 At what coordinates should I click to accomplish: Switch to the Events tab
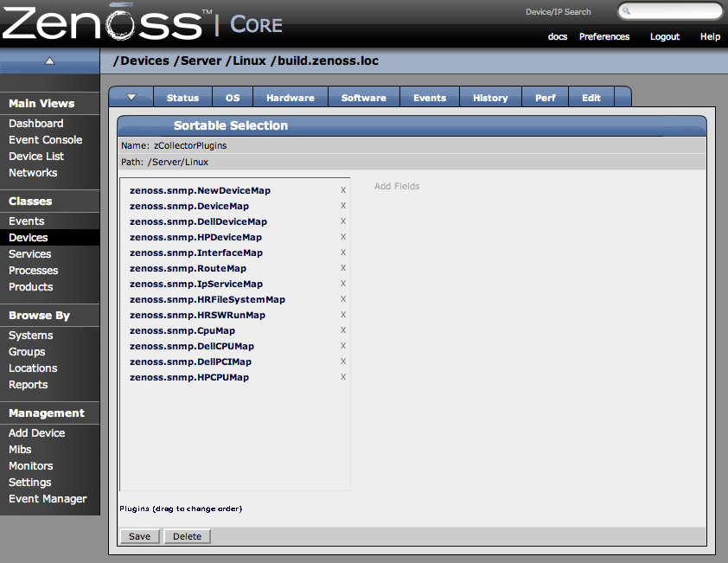pyautogui.click(x=430, y=98)
